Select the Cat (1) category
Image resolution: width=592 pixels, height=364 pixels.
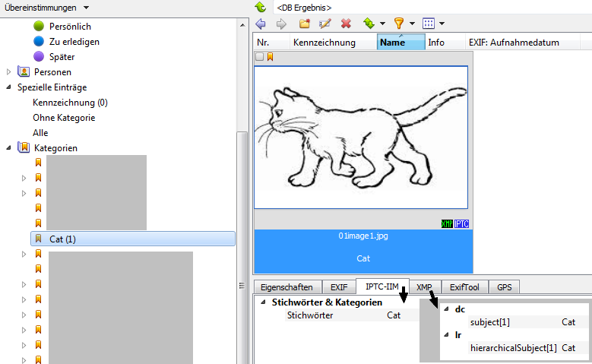(x=63, y=239)
